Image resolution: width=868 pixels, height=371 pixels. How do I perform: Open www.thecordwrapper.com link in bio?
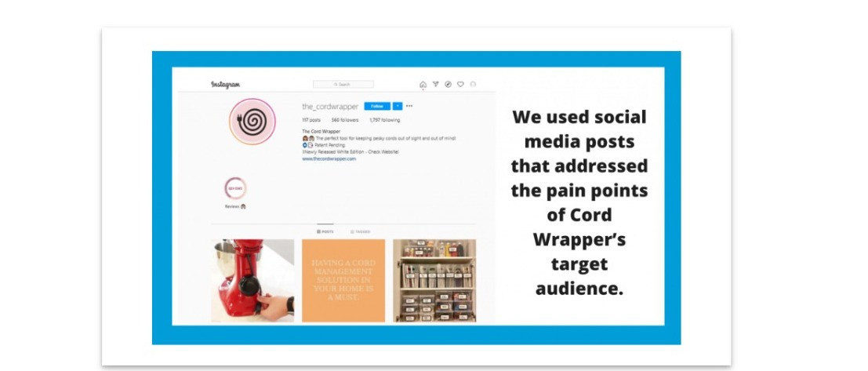click(329, 158)
